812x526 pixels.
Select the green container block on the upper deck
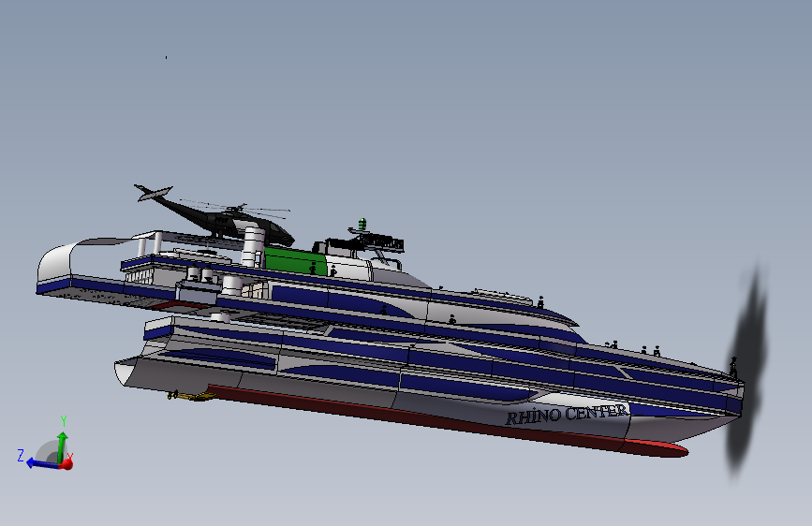coord(295,260)
